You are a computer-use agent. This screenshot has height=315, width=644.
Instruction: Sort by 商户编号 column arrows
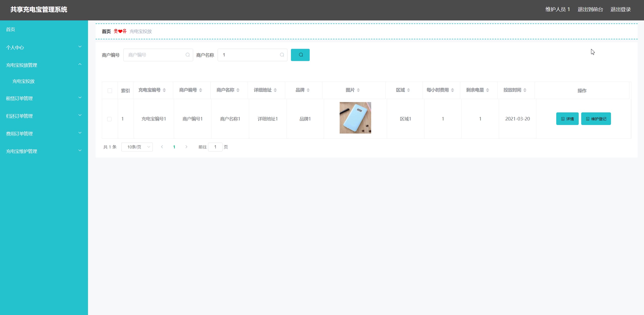(x=200, y=90)
